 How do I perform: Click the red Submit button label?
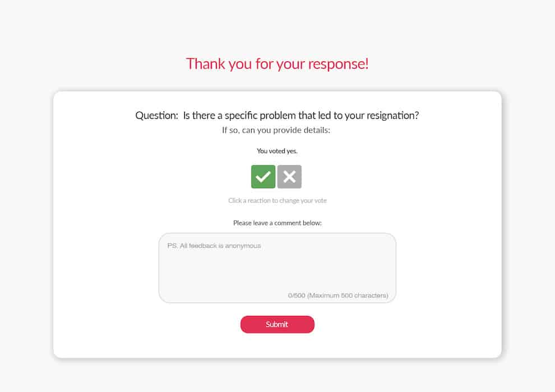coord(277,324)
